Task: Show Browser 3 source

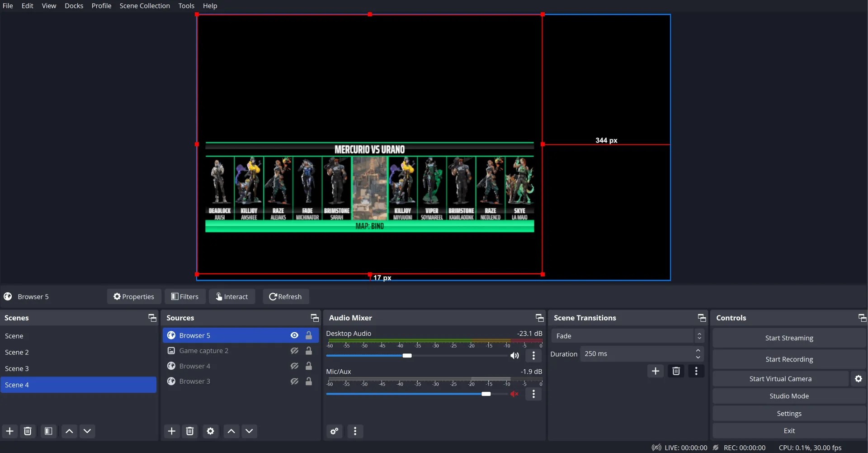Action: 294,381
